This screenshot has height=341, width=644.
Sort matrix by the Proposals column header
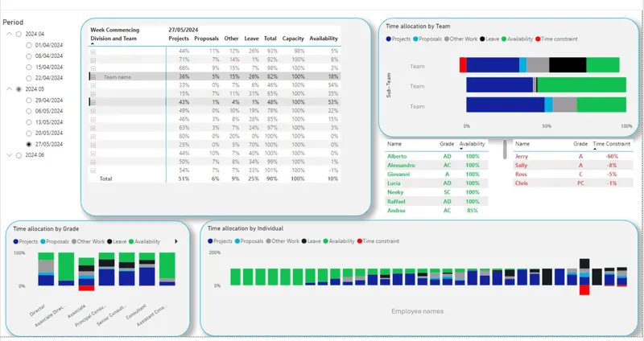coord(206,39)
